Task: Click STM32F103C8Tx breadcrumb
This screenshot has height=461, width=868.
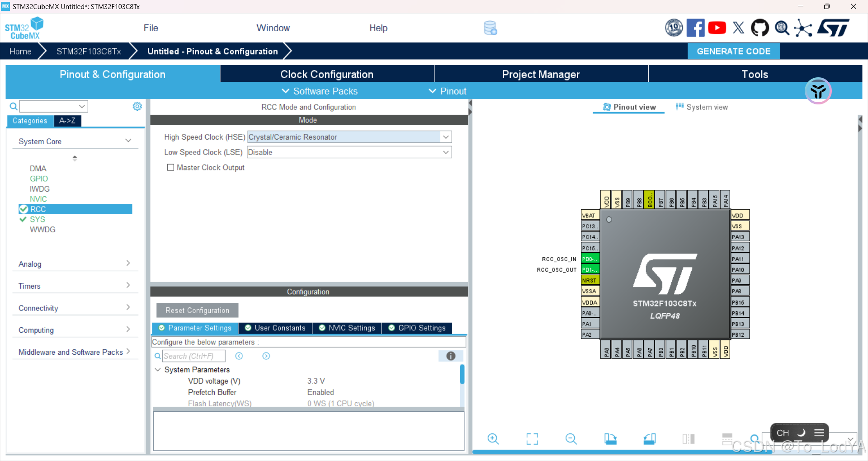Action: coord(89,51)
